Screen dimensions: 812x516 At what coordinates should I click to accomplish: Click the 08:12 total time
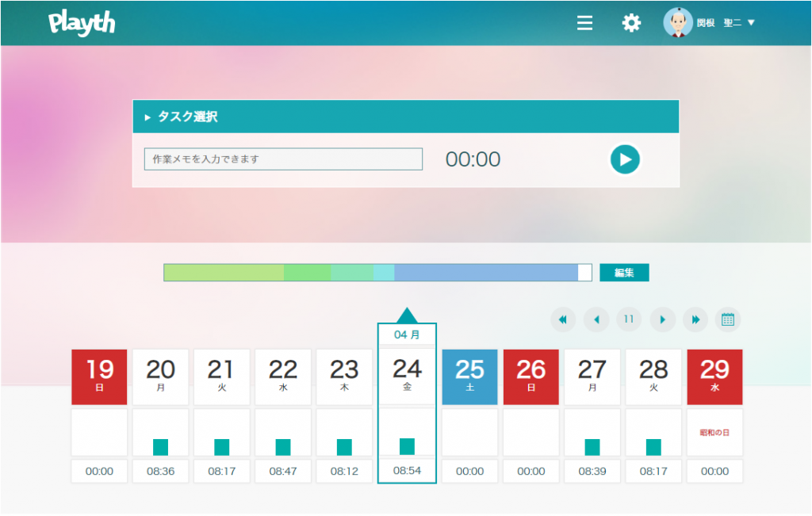(x=344, y=471)
